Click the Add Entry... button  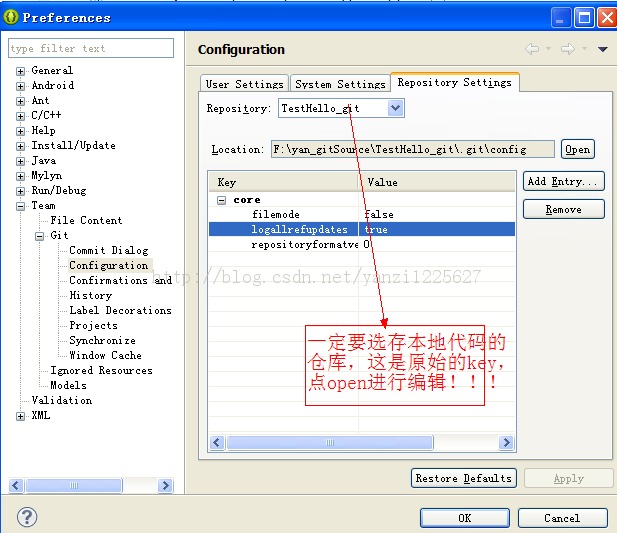[563, 181]
